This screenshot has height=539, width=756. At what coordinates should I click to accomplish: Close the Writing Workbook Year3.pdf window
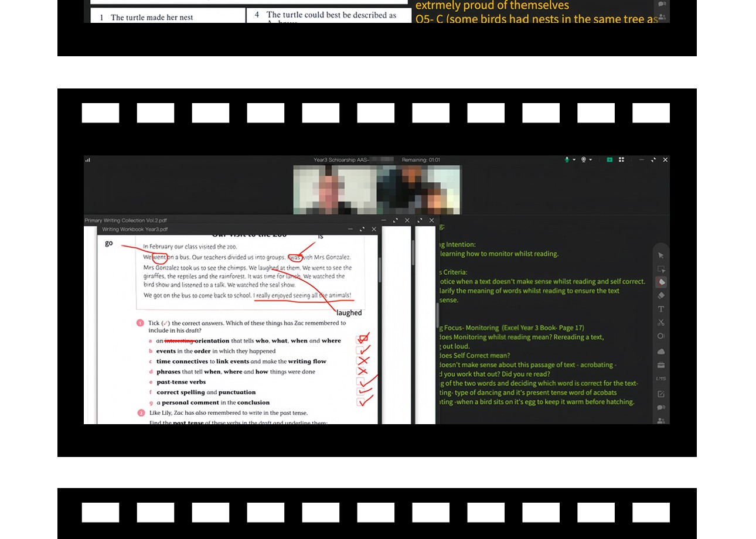(x=374, y=229)
